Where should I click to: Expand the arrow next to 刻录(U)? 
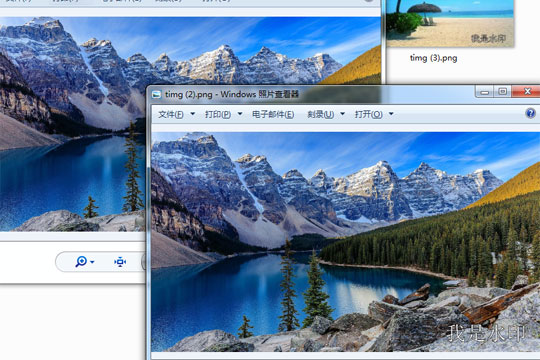pyautogui.click(x=343, y=114)
